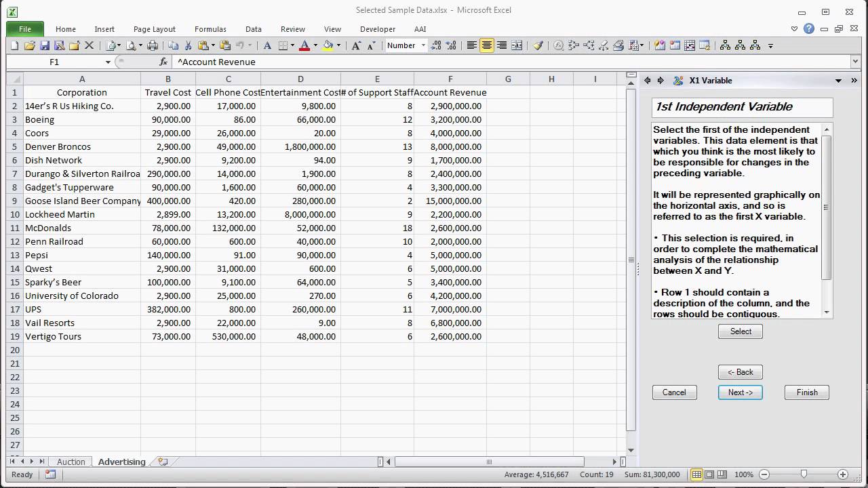This screenshot has width=868, height=488.
Task: Click the Help question mark icon
Action: 809,28
